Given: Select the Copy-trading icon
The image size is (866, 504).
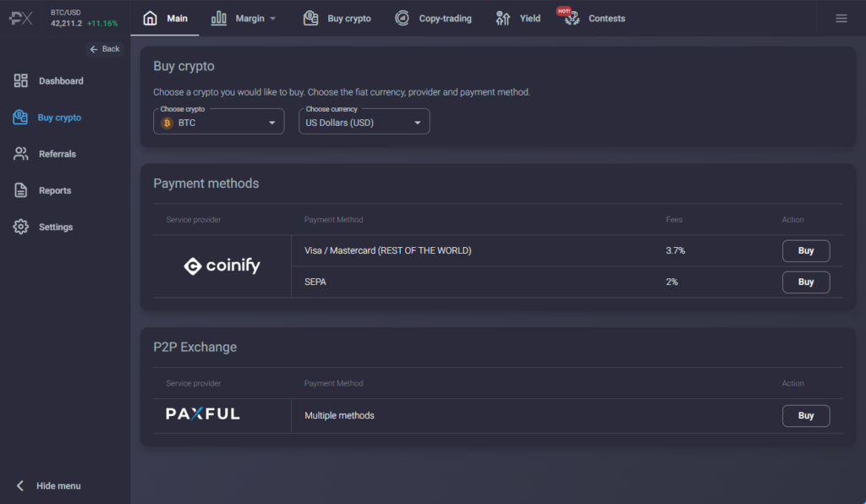Looking at the screenshot, I should [403, 17].
